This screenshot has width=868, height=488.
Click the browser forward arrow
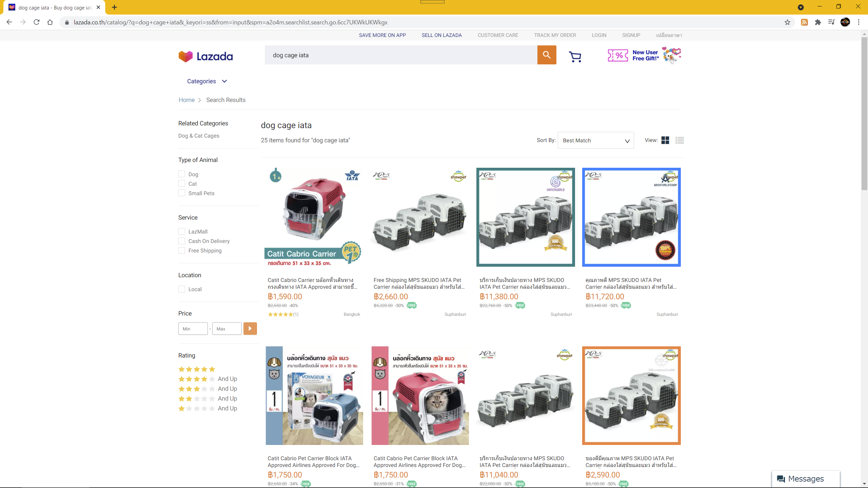[23, 22]
